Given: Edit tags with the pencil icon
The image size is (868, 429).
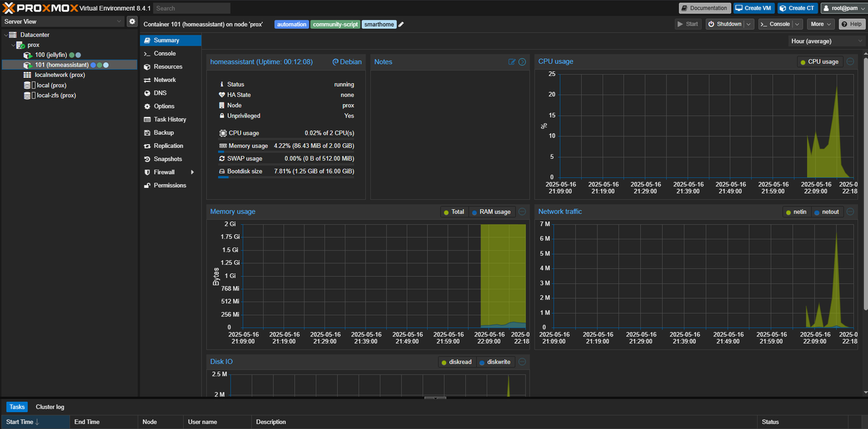Looking at the screenshot, I should (401, 24).
